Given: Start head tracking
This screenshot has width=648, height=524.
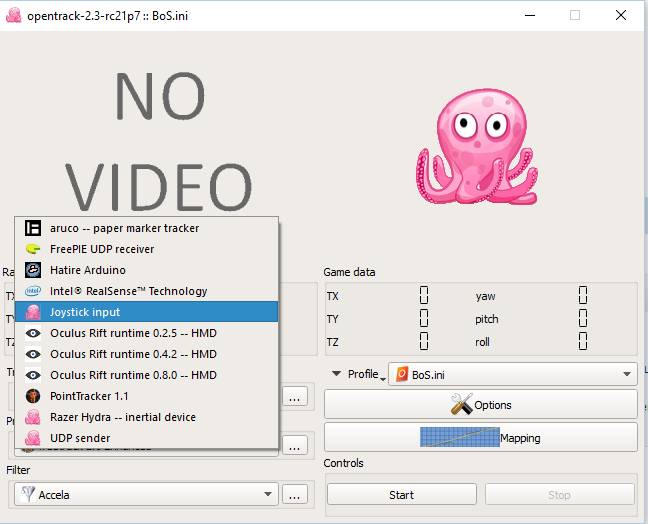Looking at the screenshot, I should tap(402, 495).
